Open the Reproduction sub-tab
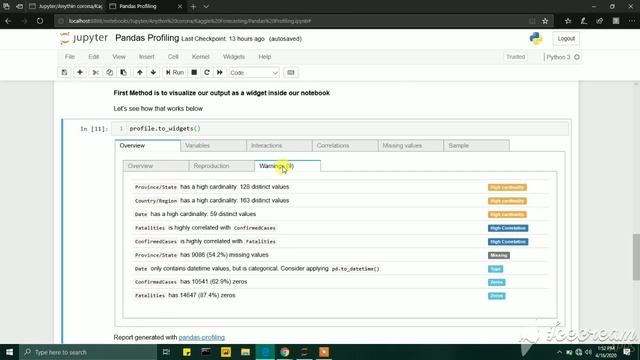The image size is (640, 360). click(222, 166)
